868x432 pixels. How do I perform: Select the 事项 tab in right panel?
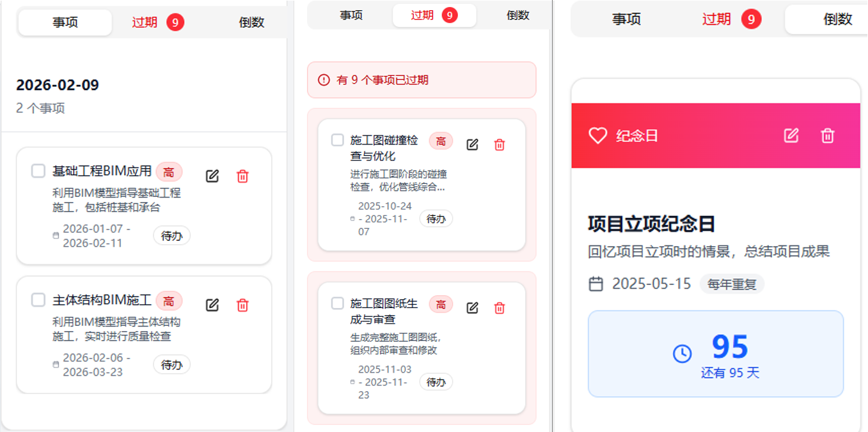[626, 19]
